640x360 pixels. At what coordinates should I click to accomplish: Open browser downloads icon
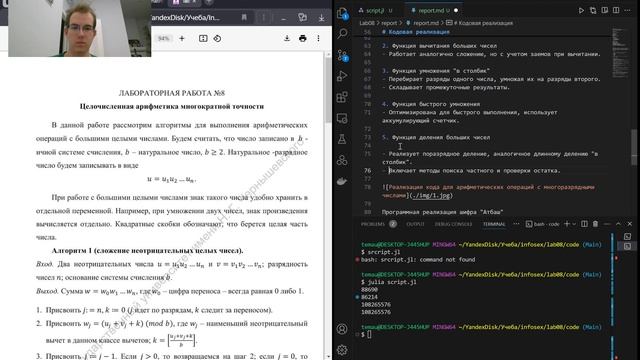coord(322,18)
